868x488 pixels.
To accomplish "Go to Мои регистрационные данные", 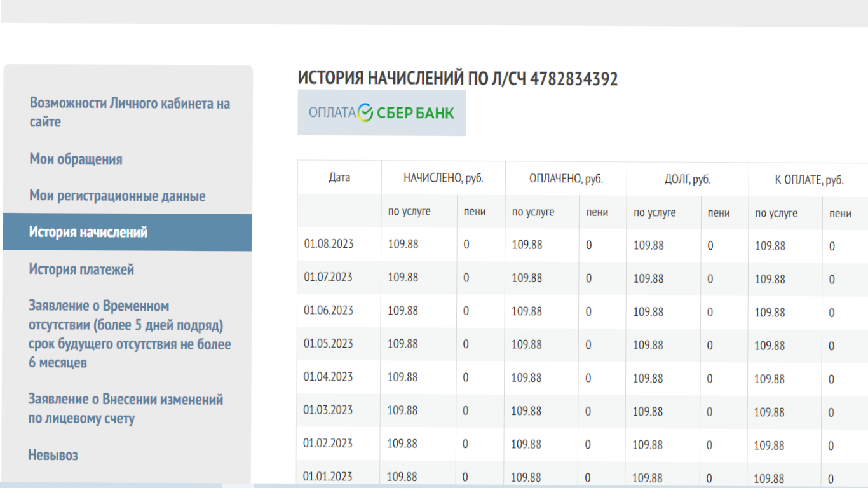I will (117, 196).
